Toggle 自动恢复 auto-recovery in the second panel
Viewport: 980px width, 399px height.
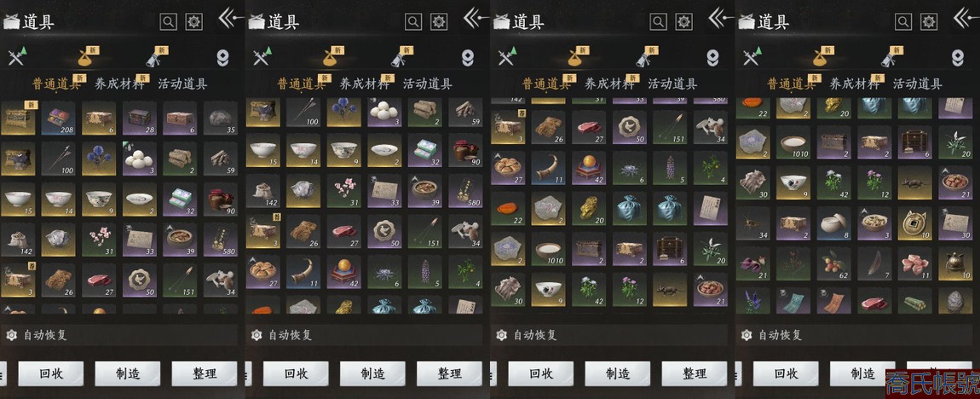point(282,335)
